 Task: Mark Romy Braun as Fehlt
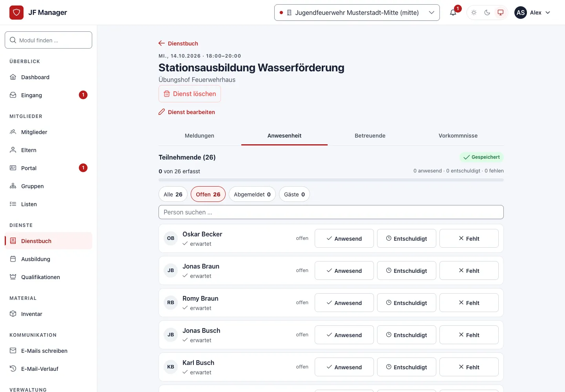click(469, 303)
